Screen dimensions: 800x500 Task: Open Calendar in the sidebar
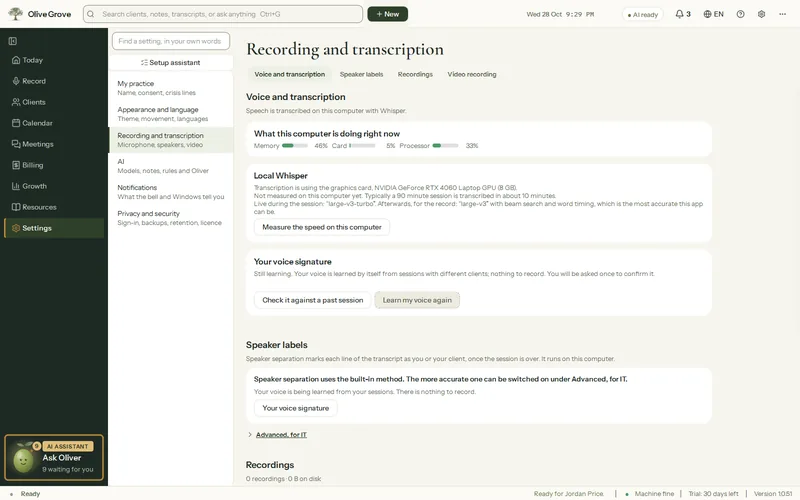click(54, 123)
